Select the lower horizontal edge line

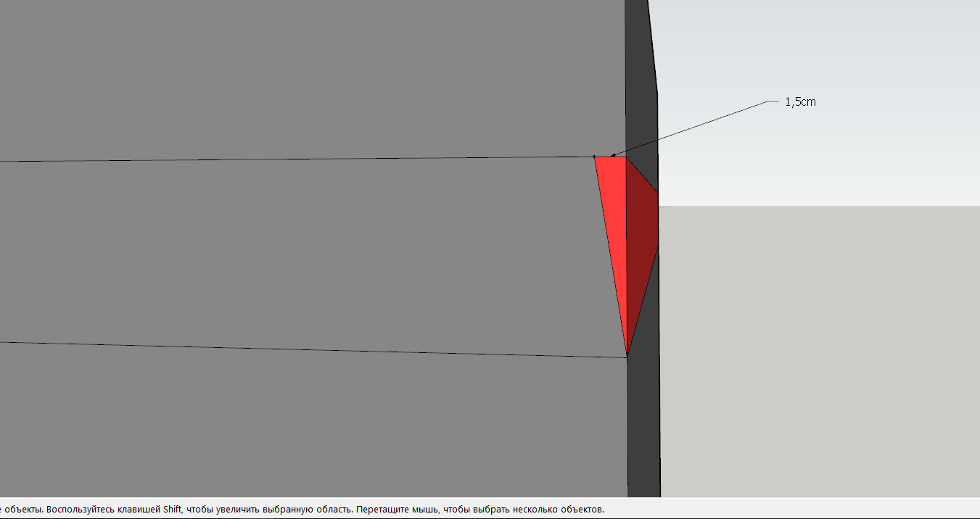[312, 349]
